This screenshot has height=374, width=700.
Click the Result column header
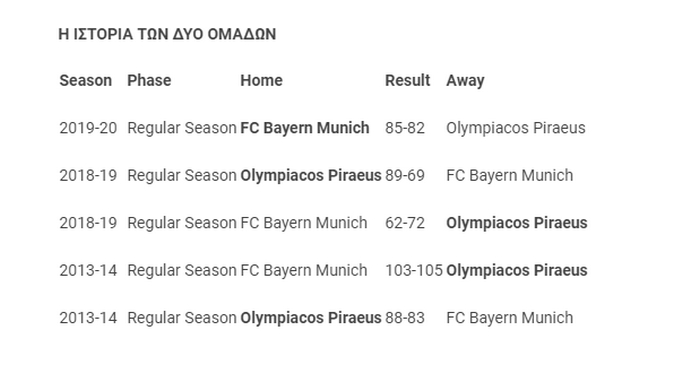(408, 81)
